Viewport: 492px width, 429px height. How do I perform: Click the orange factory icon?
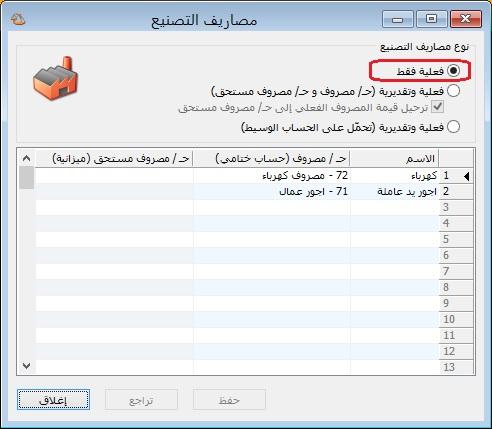click(55, 78)
